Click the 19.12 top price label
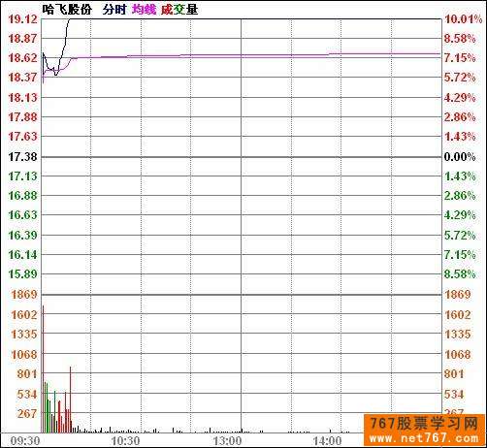 pos(22,19)
